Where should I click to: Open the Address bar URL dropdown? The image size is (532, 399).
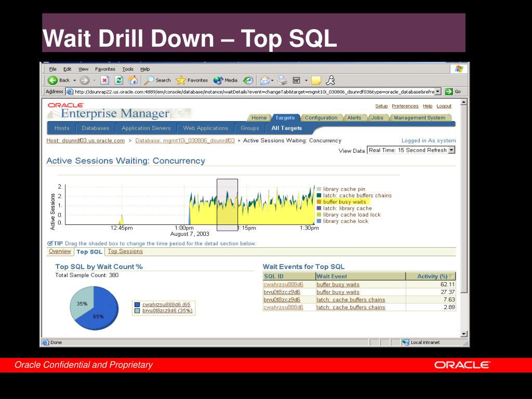[438, 91]
